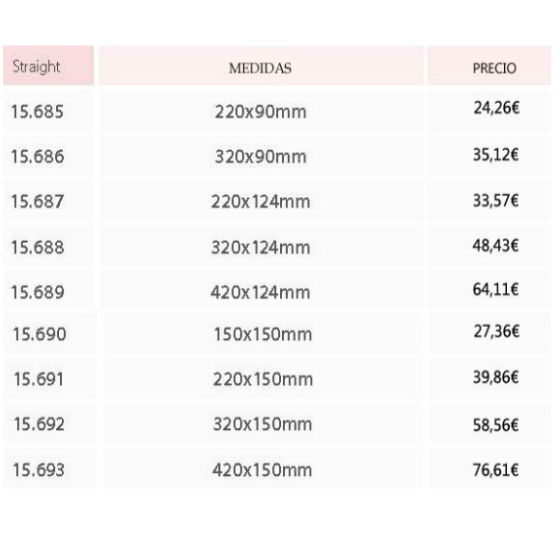Click the 76,61€ price
Screen dimensions: 560x560
(x=496, y=470)
